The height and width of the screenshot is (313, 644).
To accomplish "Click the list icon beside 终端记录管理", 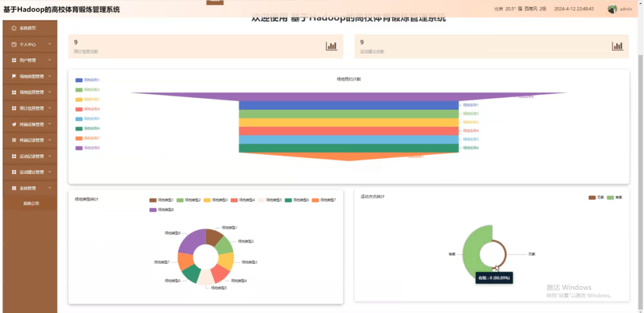I will 14,140.
